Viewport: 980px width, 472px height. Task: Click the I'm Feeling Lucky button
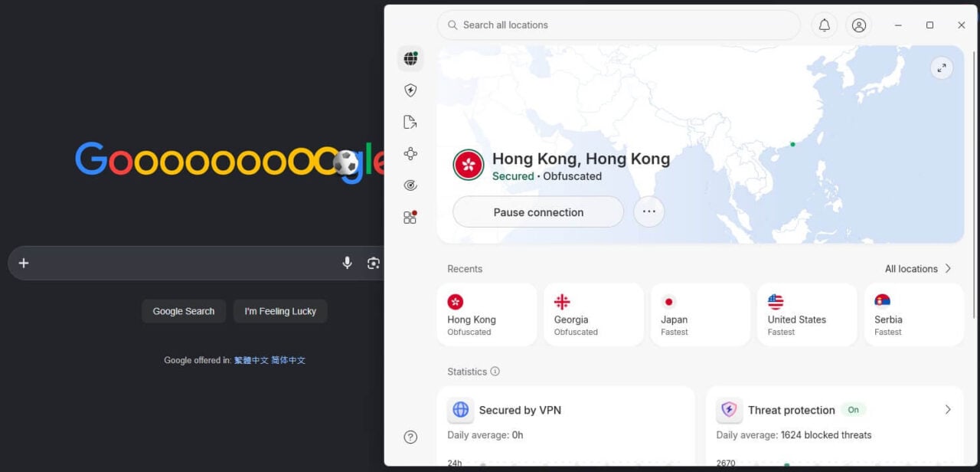[280, 311]
